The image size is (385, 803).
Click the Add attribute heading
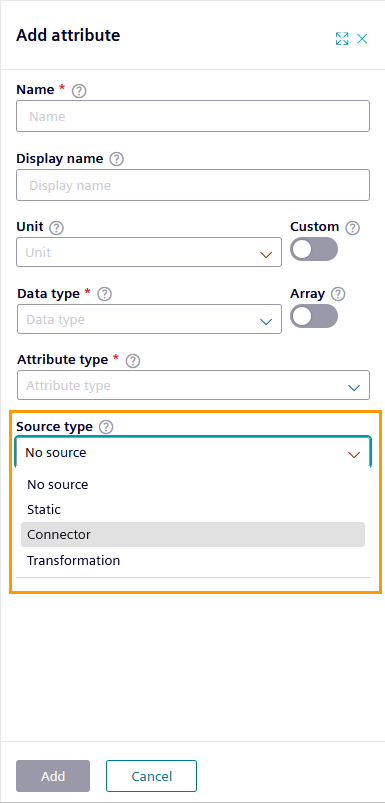click(x=68, y=35)
